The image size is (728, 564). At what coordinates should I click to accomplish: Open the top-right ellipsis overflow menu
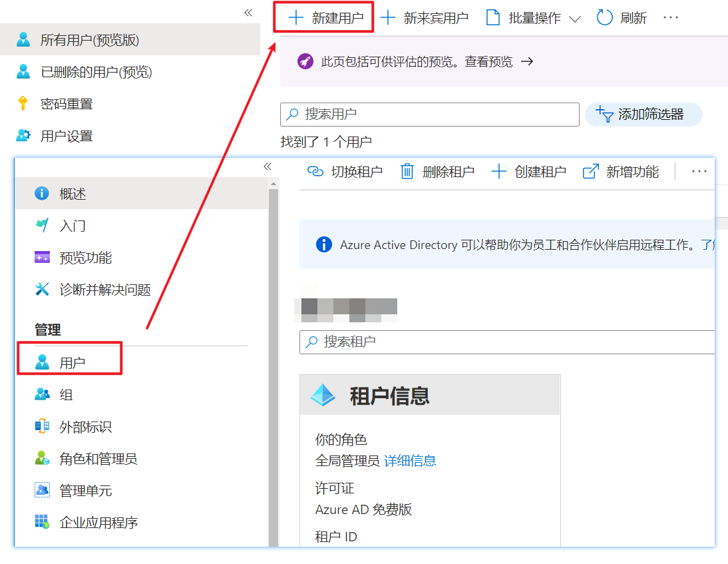tap(670, 17)
